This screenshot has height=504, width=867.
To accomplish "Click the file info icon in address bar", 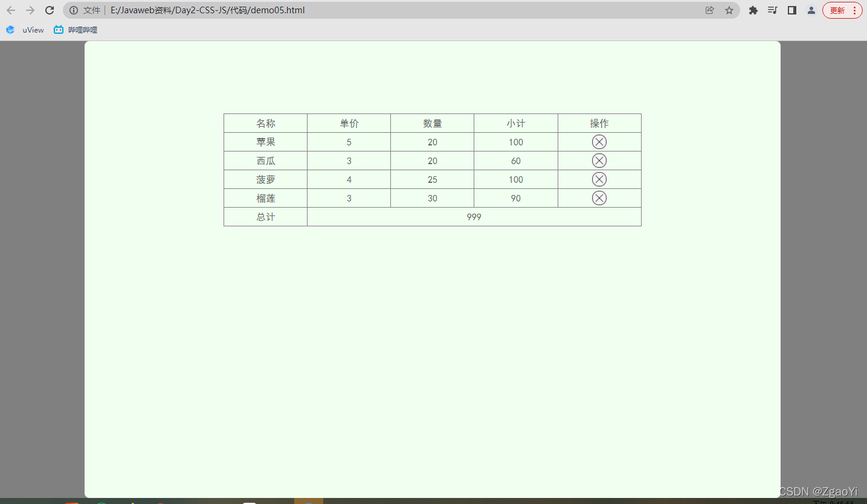I will (74, 10).
